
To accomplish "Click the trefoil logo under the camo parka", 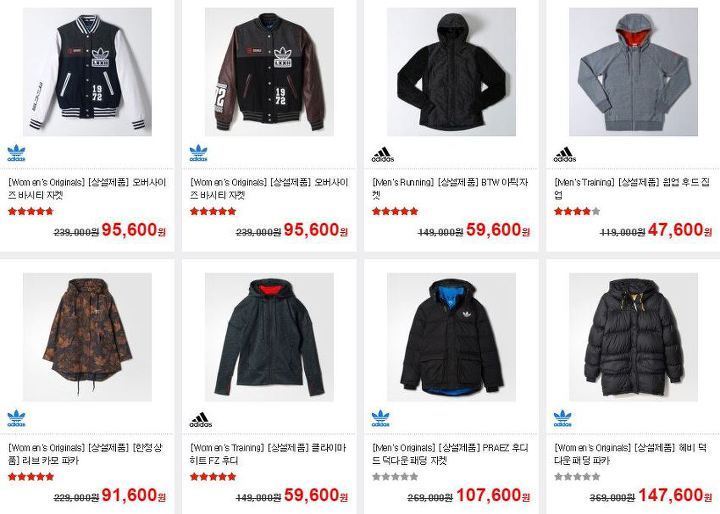I will 17,418.
